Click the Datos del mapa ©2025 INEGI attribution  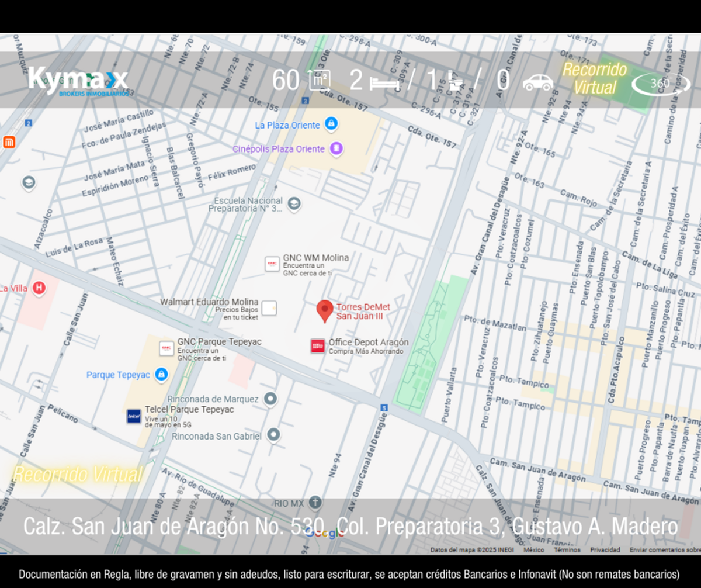point(472,550)
